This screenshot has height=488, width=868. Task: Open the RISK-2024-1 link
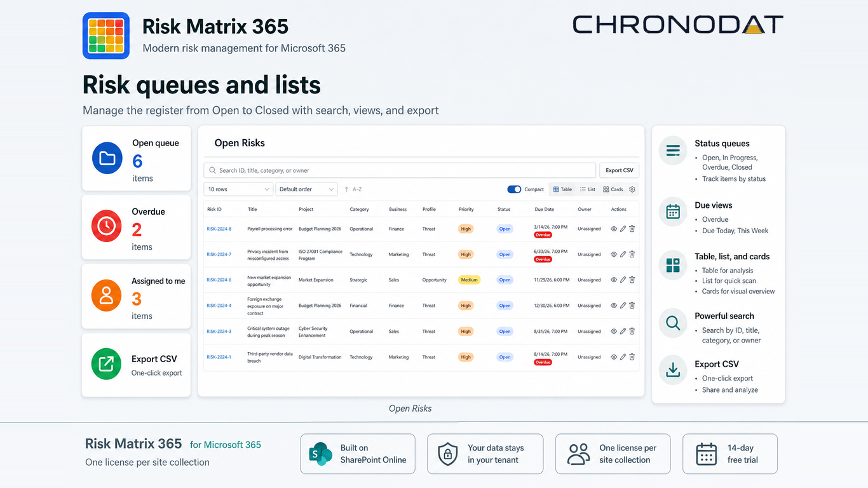219,357
